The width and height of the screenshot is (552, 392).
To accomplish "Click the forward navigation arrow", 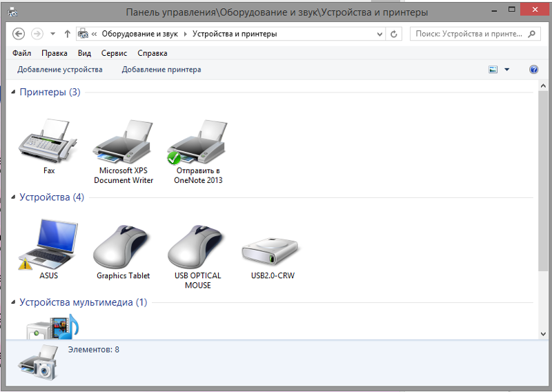I will 37,34.
